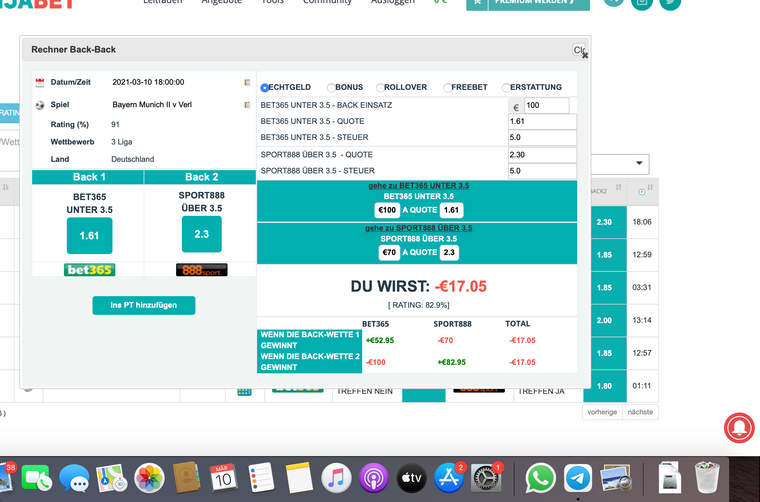Open Notes from the dock
The image size is (760, 502).
click(x=299, y=478)
